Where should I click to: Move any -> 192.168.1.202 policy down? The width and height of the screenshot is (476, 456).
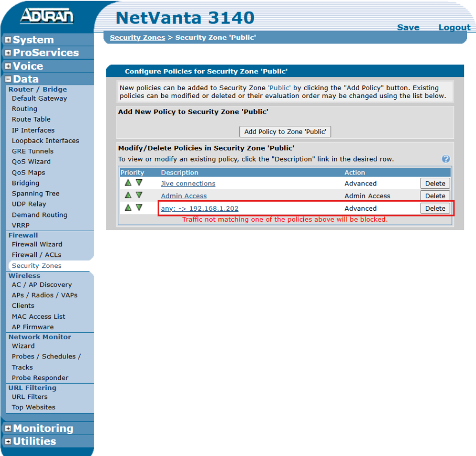pos(139,208)
